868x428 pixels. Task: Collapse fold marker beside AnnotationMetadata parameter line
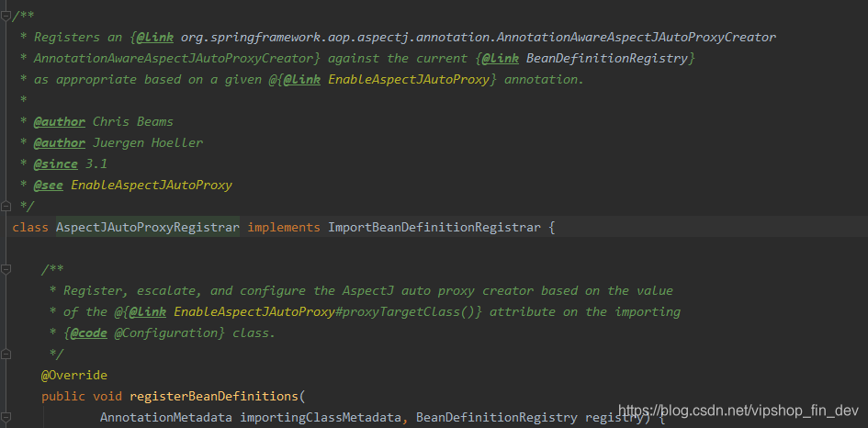pos(6,417)
